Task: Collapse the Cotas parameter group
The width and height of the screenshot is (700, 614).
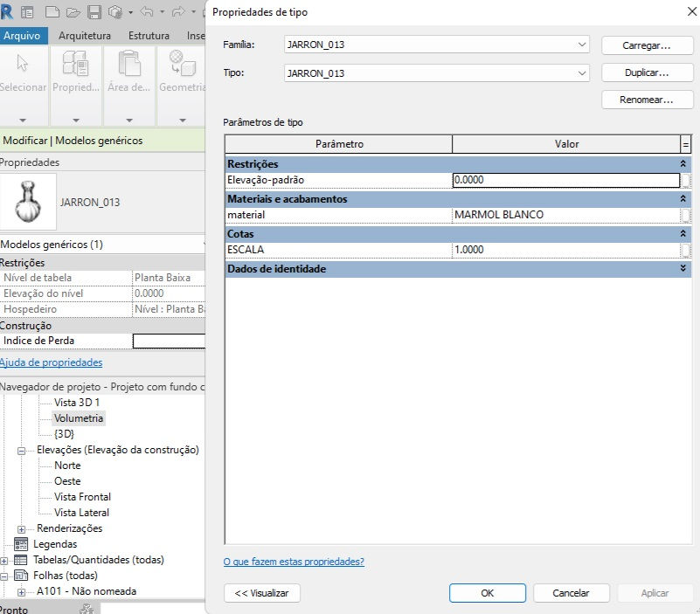Action: [x=683, y=233]
